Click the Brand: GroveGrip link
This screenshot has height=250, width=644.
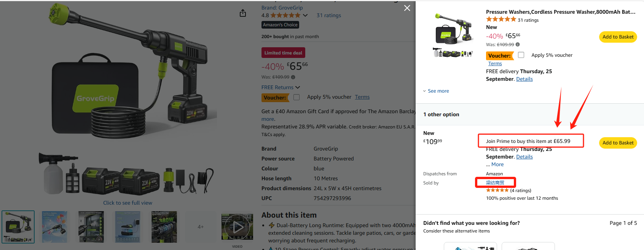282,8
